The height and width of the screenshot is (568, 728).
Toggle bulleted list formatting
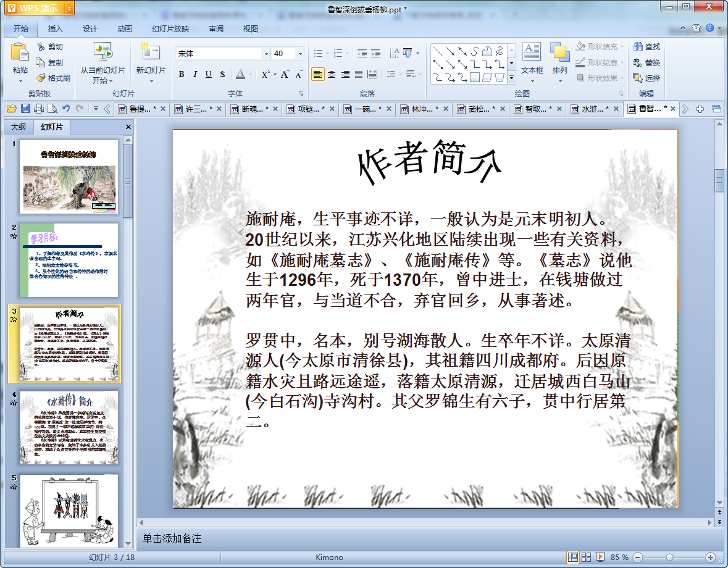(318, 53)
